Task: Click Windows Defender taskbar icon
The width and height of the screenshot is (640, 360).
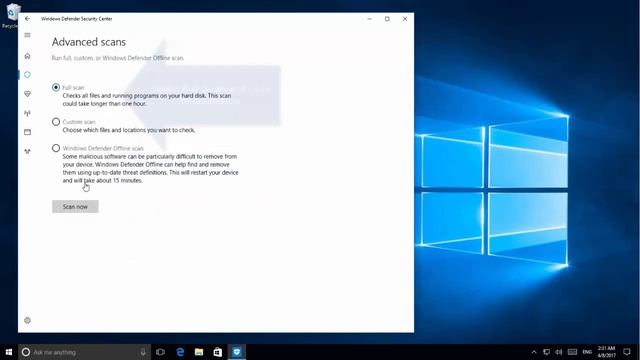Action: coord(237,352)
